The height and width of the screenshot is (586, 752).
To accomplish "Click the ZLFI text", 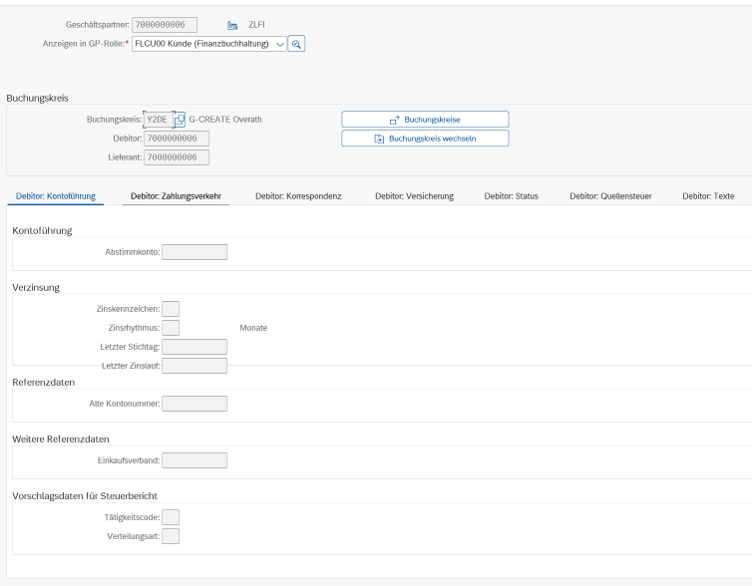I will [x=257, y=24].
